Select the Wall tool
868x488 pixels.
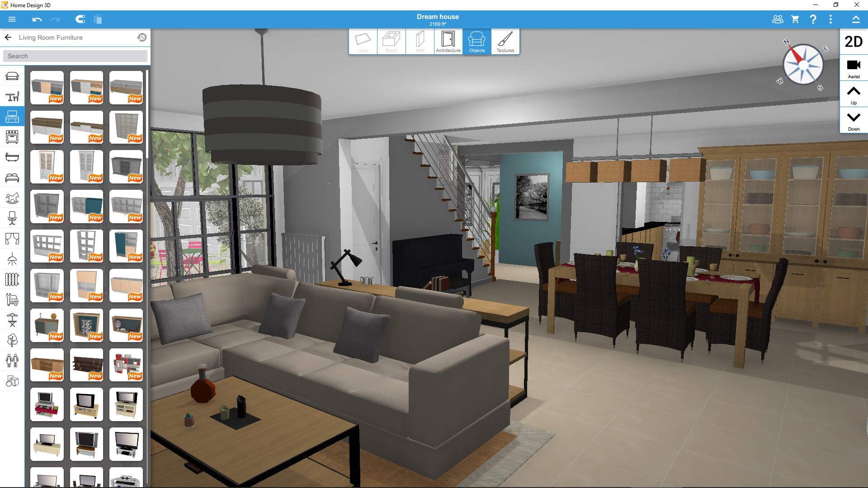pyautogui.click(x=419, y=41)
